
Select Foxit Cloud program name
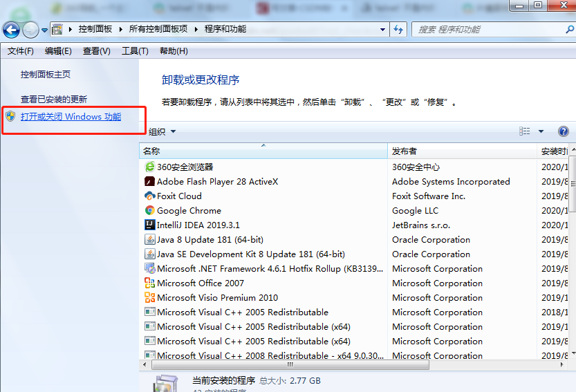[x=179, y=196]
